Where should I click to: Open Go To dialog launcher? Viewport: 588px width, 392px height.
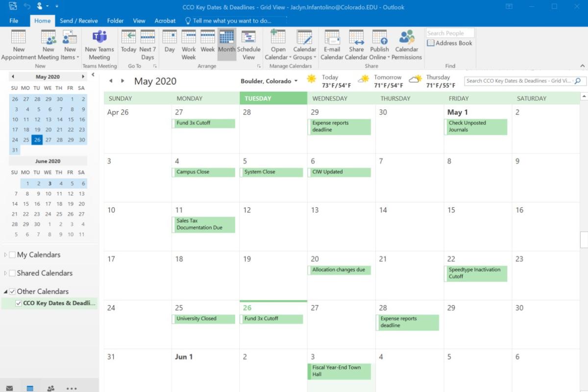[x=155, y=66]
